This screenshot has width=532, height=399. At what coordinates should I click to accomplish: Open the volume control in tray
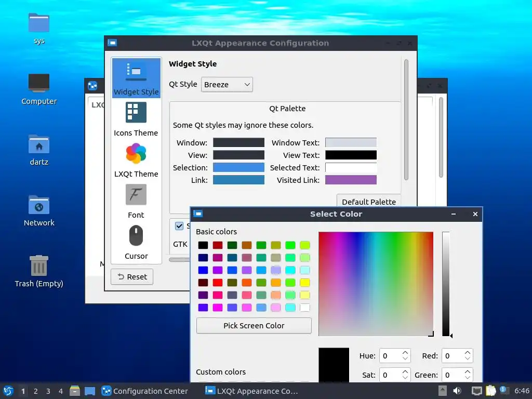pyautogui.click(x=457, y=391)
